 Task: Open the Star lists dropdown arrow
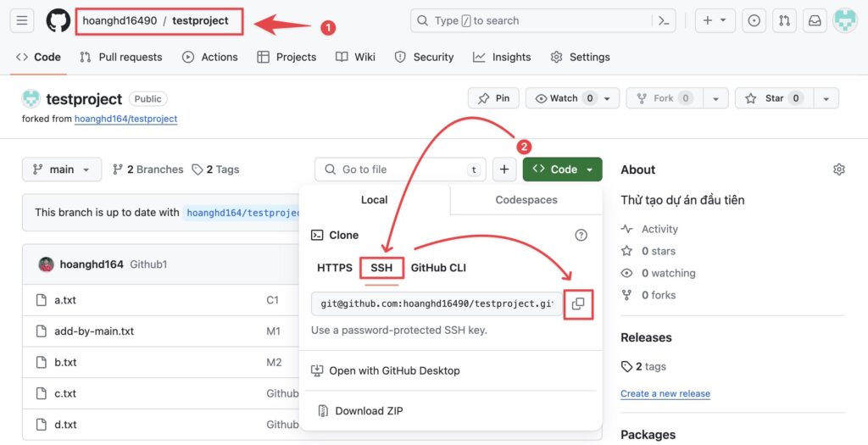click(826, 98)
